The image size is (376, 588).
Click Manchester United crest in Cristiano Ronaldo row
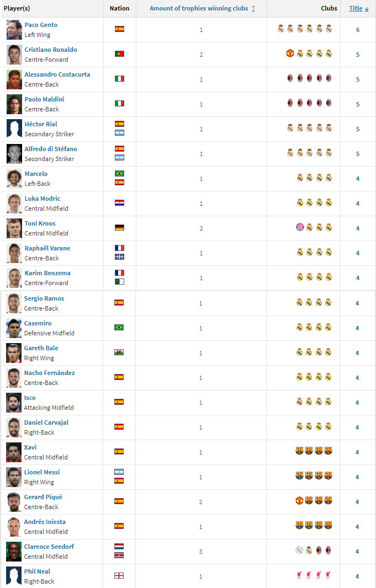coord(290,54)
